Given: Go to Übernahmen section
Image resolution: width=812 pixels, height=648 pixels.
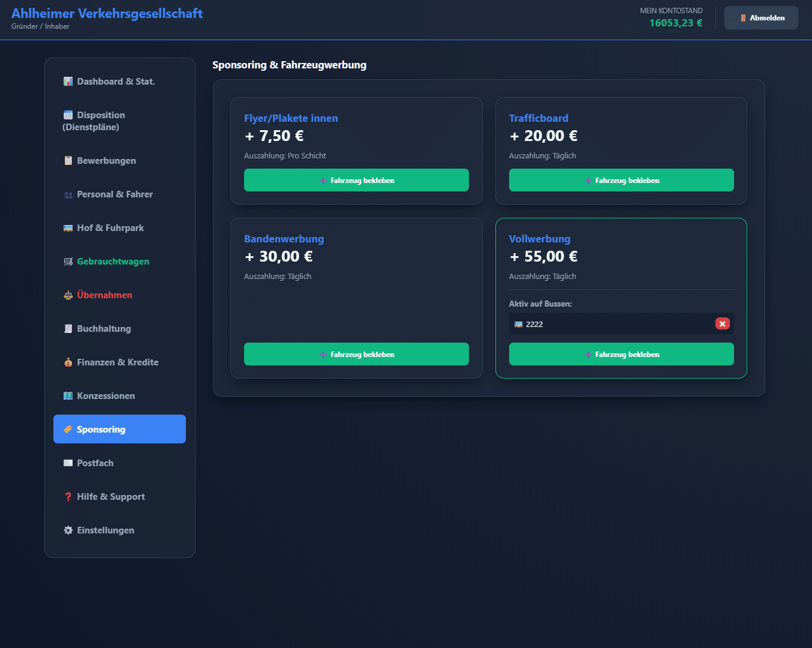Looking at the screenshot, I should (x=104, y=295).
